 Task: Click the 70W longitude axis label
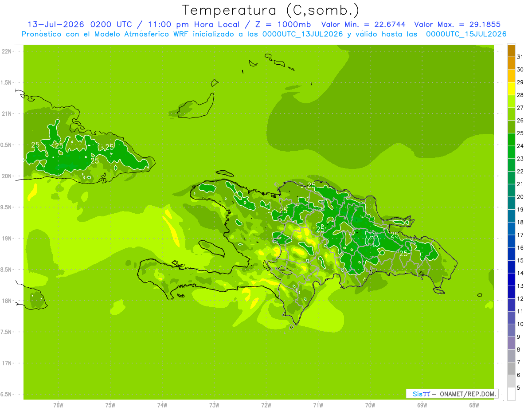pos(370,405)
